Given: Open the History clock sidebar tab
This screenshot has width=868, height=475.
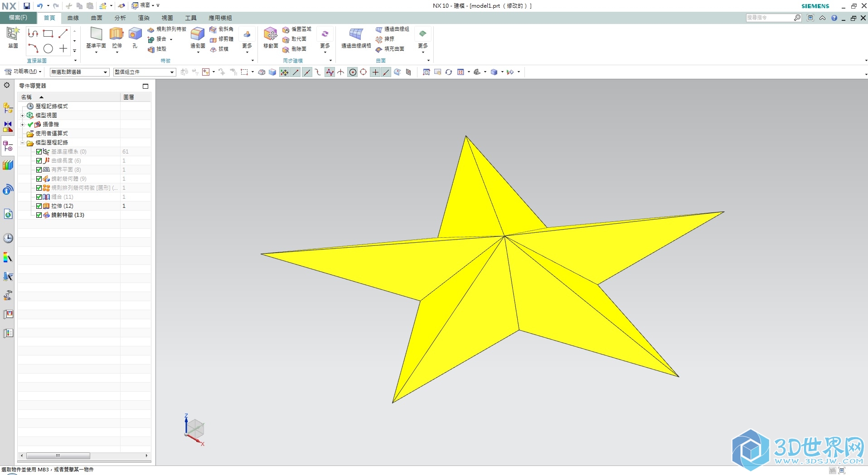Looking at the screenshot, I should (8, 238).
